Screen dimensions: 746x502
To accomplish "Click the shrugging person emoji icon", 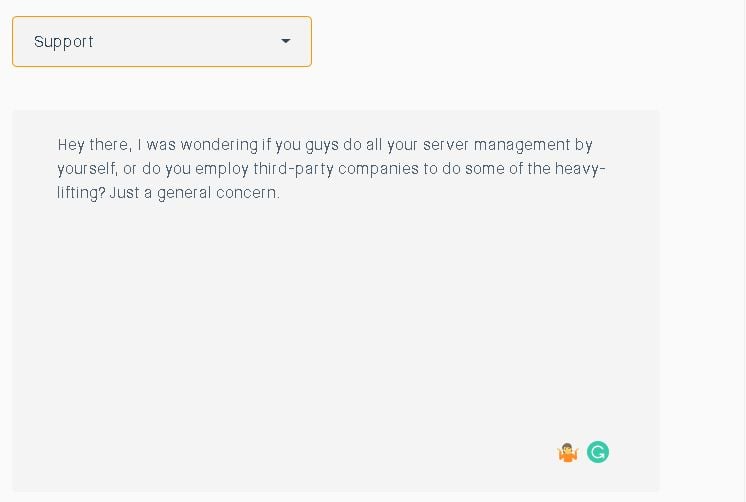I will coord(568,453).
